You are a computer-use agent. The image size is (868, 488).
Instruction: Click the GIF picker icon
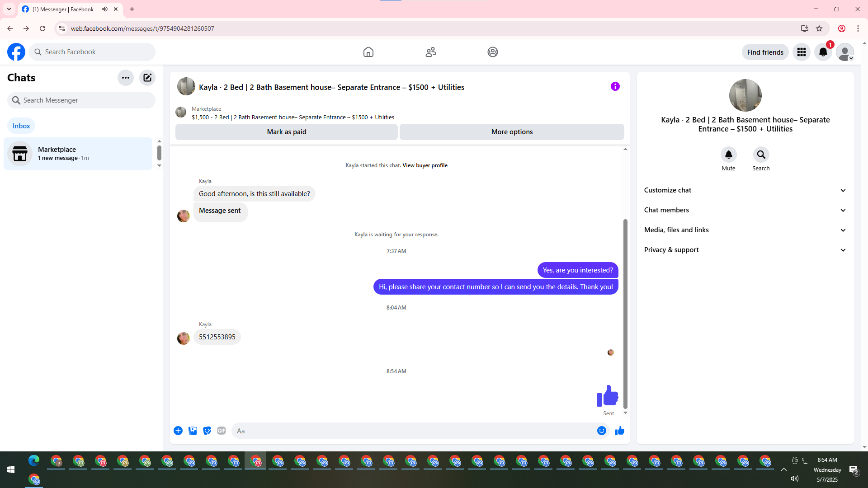[222, 431]
